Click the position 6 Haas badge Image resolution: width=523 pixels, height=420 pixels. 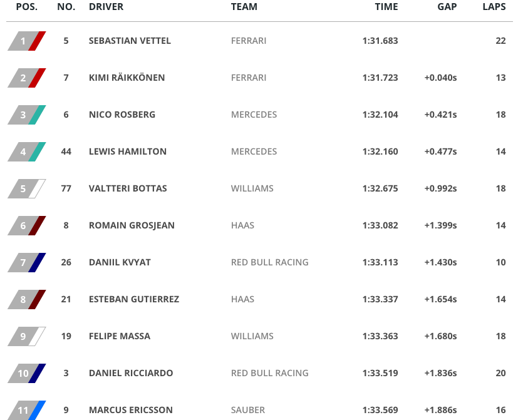(27, 226)
